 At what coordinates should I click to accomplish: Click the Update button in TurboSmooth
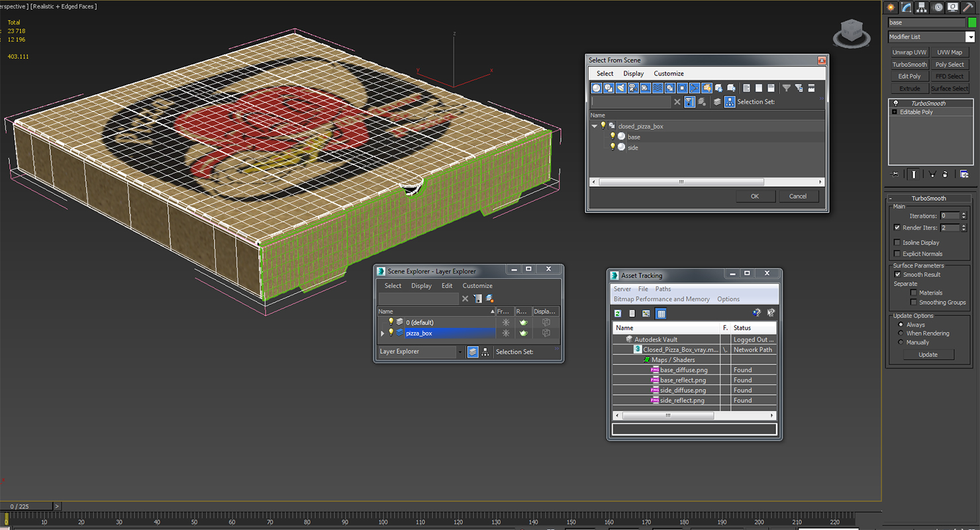point(928,354)
